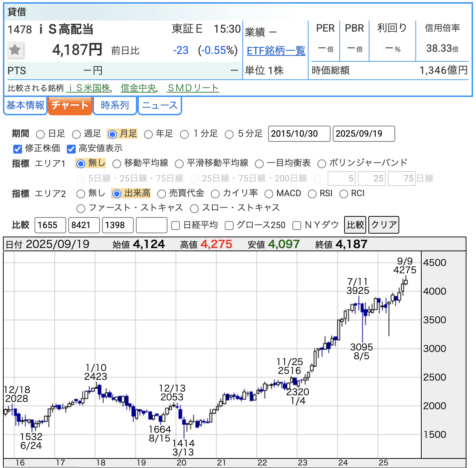Select the 日足 period radio button

pyautogui.click(x=41, y=134)
